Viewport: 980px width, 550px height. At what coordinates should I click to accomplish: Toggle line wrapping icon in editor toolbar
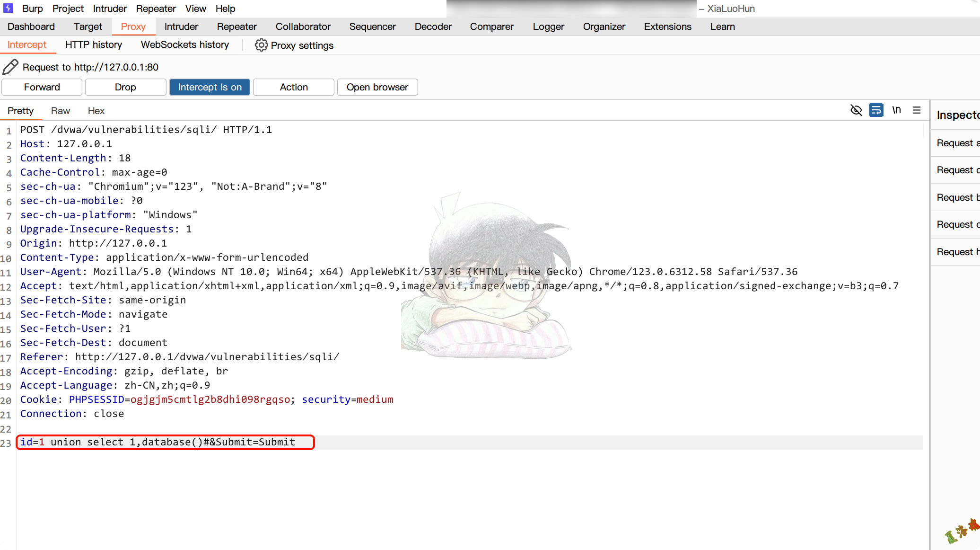coord(876,110)
